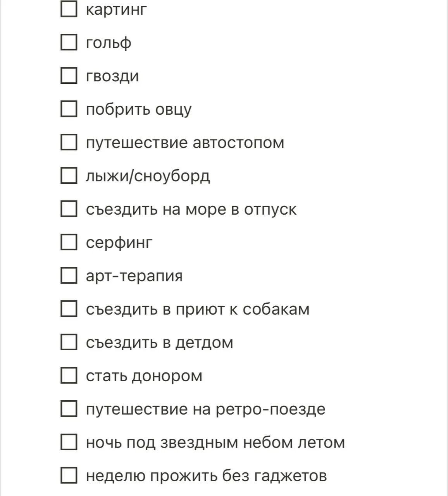Mark the гвозди checkbox

point(69,76)
